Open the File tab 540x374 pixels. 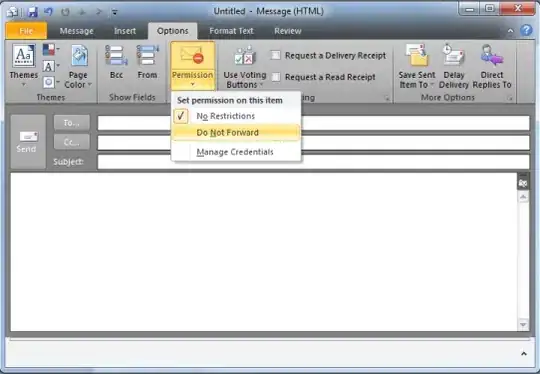click(26, 31)
